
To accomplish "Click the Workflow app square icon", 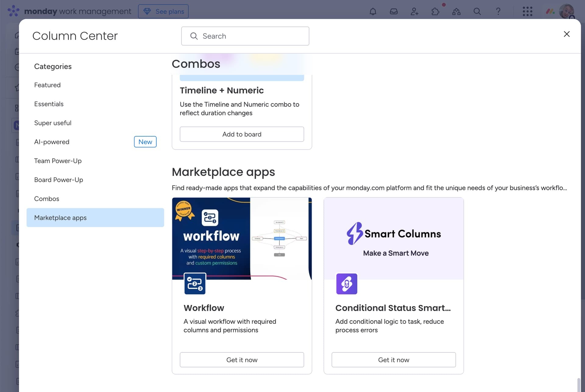I will pyautogui.click(x=195, y=284).
